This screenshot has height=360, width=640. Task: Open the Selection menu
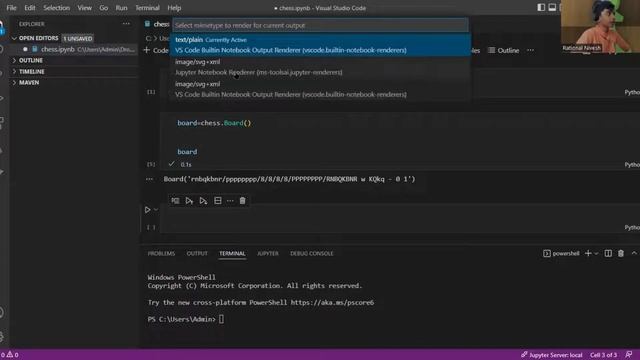click(x=56, y=8)
